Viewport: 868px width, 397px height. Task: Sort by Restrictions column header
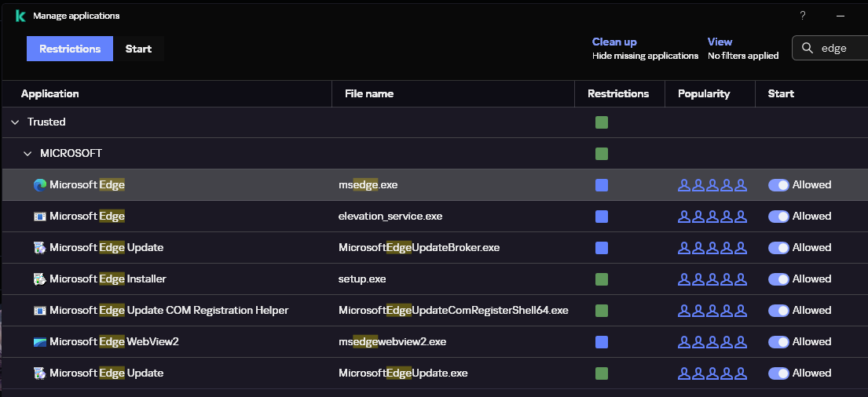618,93
